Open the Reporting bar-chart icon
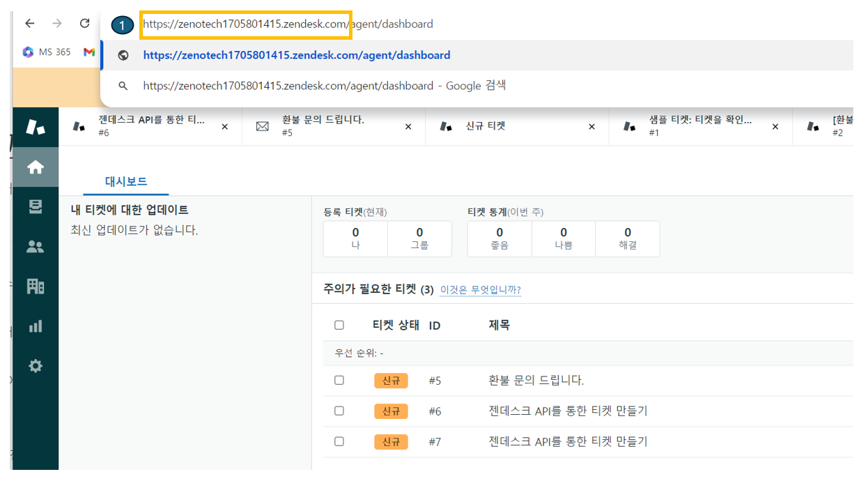Screen dimensions: 868x481 (35, 326)
